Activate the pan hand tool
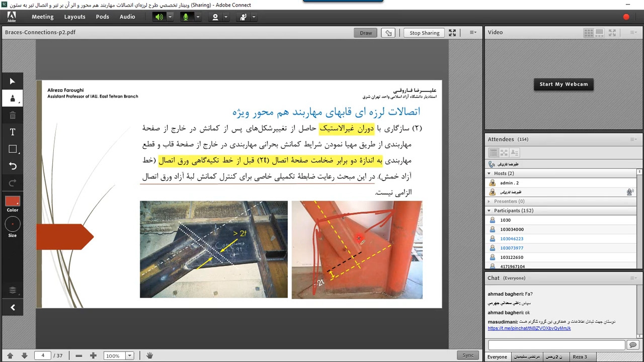644x362 pixels. (149, 355)
